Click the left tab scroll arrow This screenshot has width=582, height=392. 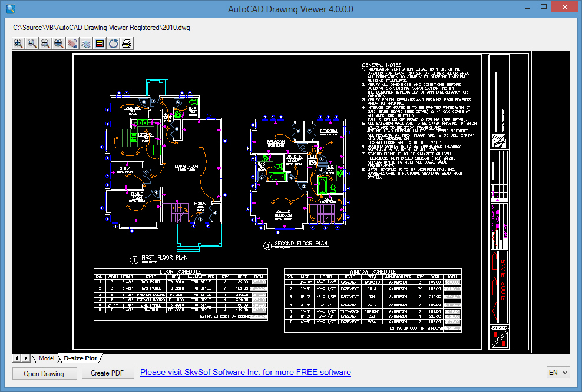(16, 358)
